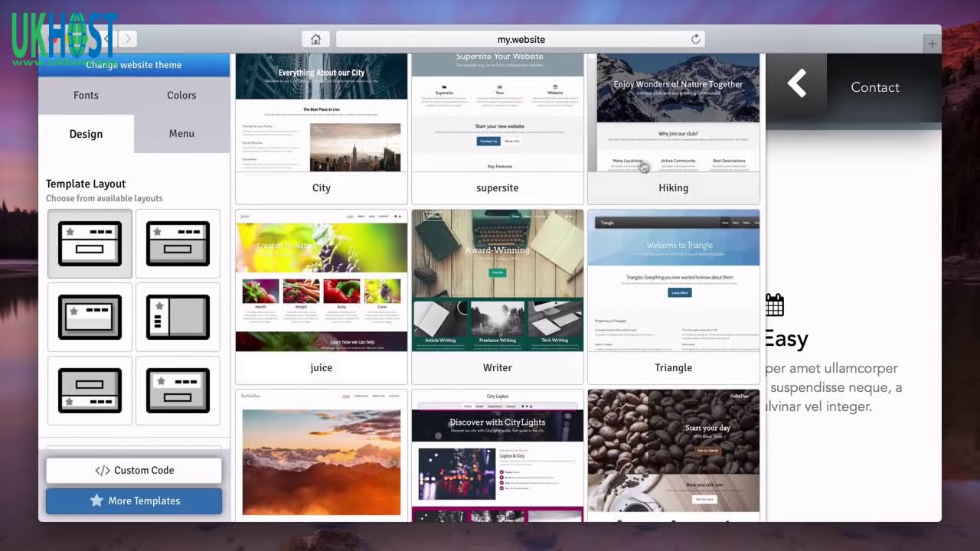Select the left sidebar menu layout icon

point(178,317)
